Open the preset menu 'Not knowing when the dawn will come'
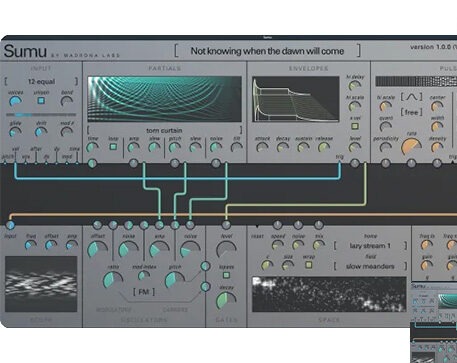This screenshot has width=457, height=363. (x=267, y=51)
